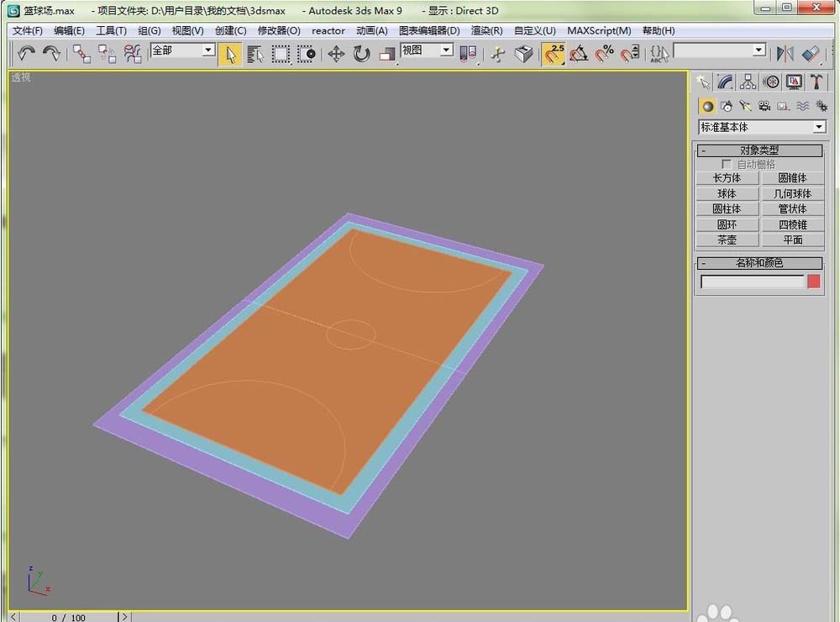Click the 茶壶 object button
This screenshot has width=840, height=622.
coord(727,240)
